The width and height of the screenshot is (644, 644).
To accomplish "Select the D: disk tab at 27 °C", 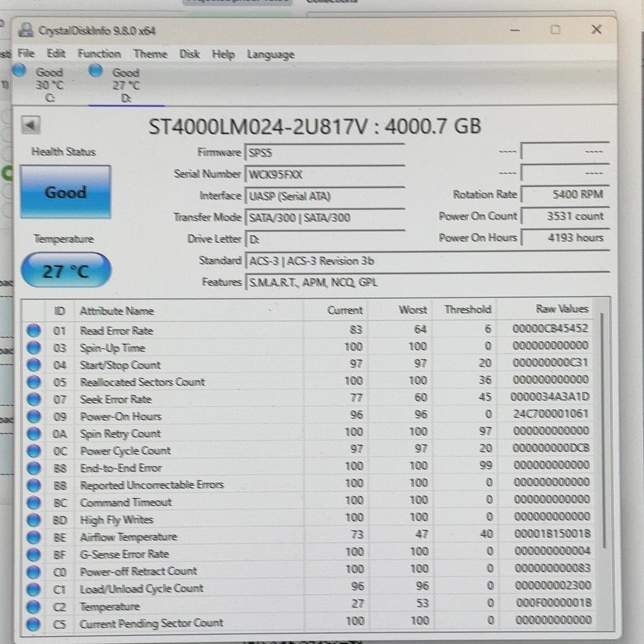I will click(127, 85).
